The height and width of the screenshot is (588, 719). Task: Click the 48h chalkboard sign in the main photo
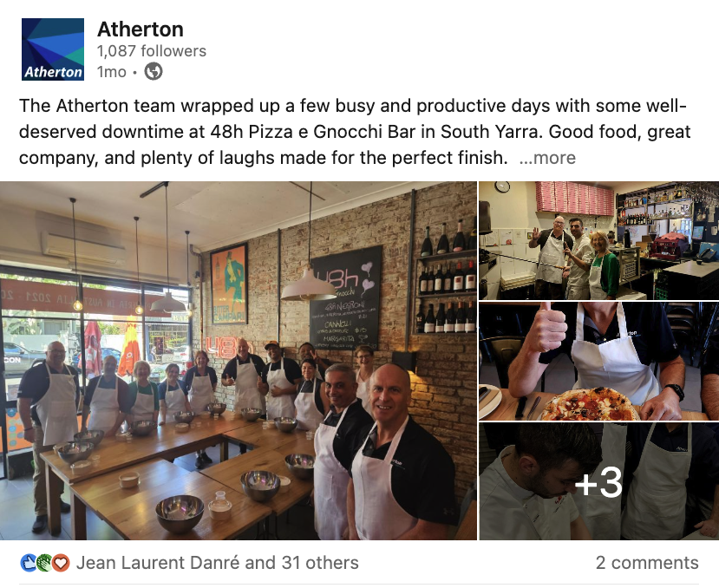(x=346, y=298)
